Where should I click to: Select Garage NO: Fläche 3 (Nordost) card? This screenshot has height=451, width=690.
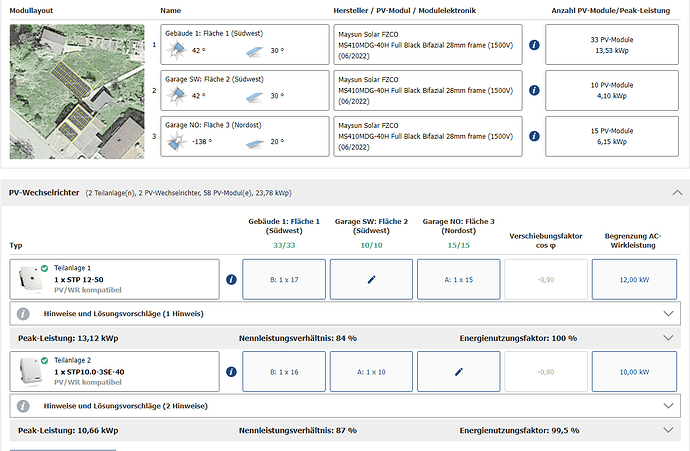(245, 136)
